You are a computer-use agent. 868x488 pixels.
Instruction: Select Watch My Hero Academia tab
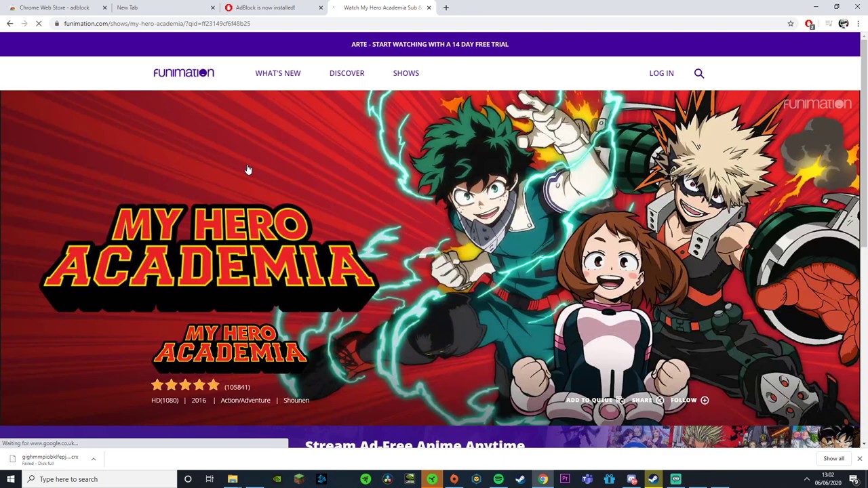(382, 7)
